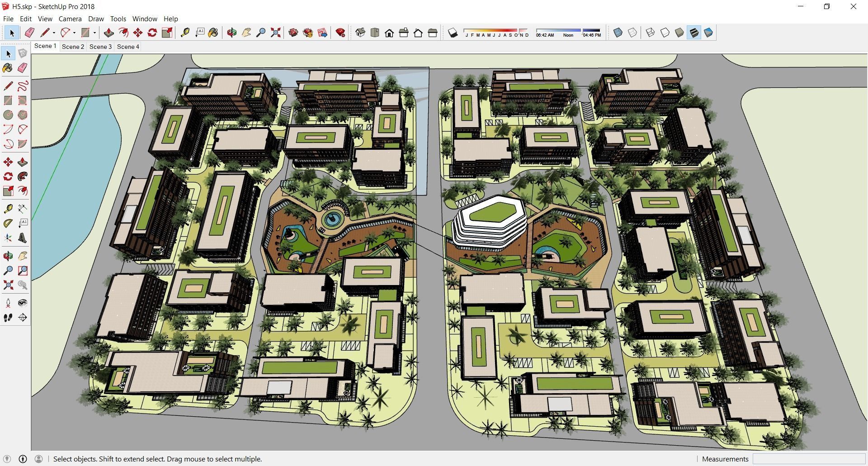Enable Hidden Line face style
The image size is (868, 466).
(x=665, y=33)
